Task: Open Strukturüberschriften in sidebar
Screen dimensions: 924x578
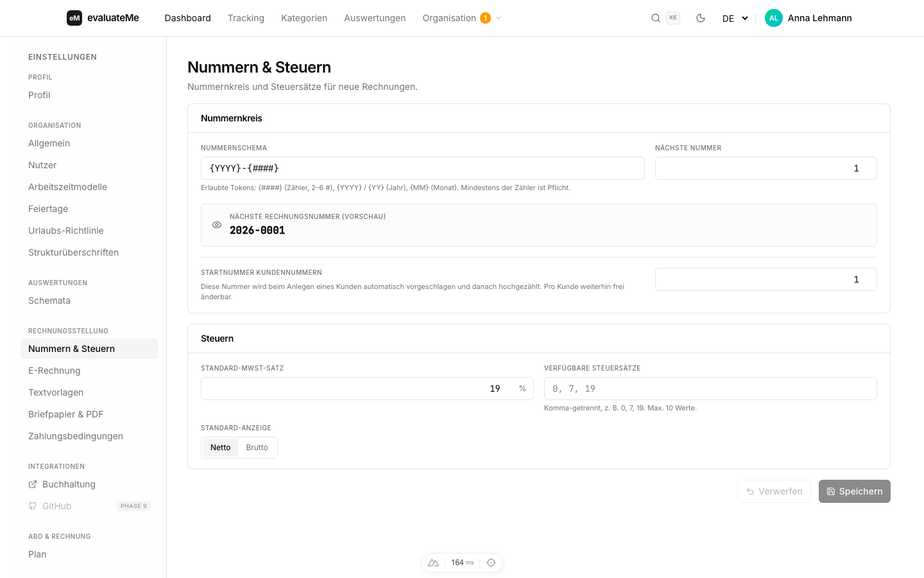Action: [89, 252]
